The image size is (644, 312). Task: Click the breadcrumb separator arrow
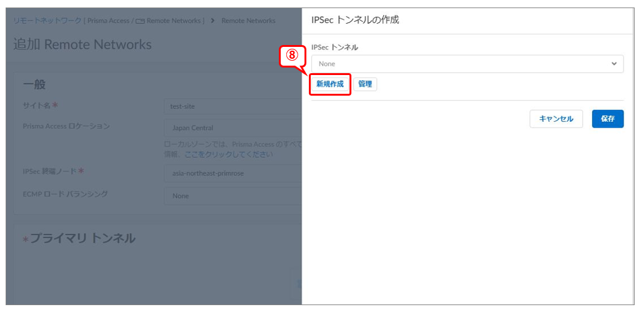213,21
